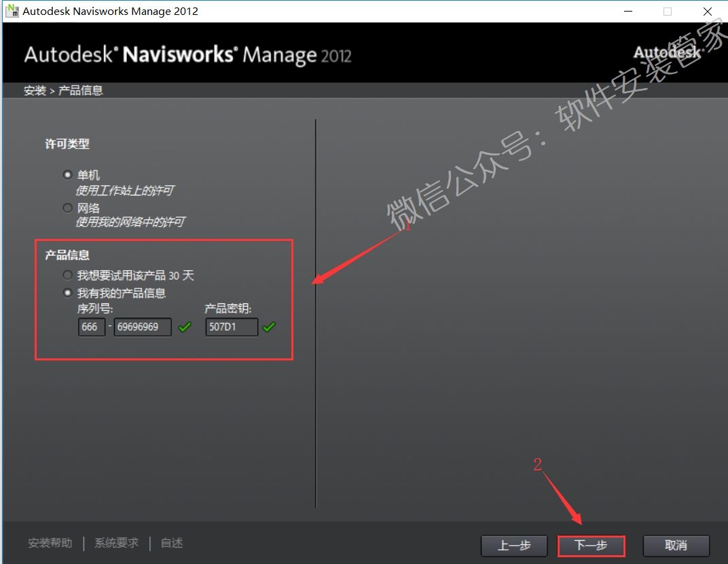Open the 系统要求 system requirements link
728x564 pixels.
coord(116,543)
